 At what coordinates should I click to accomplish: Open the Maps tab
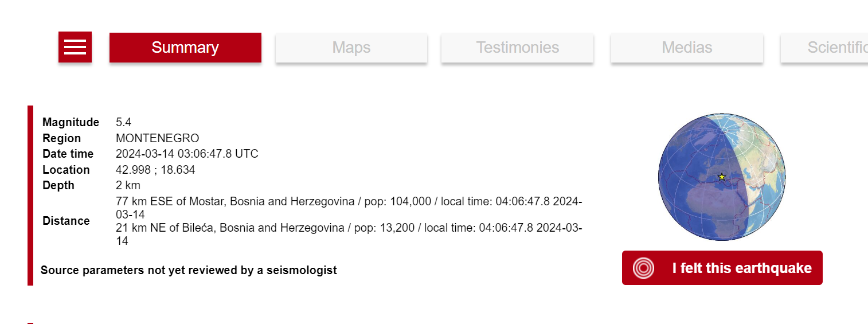pyautogui.click(x=351, y=48)
